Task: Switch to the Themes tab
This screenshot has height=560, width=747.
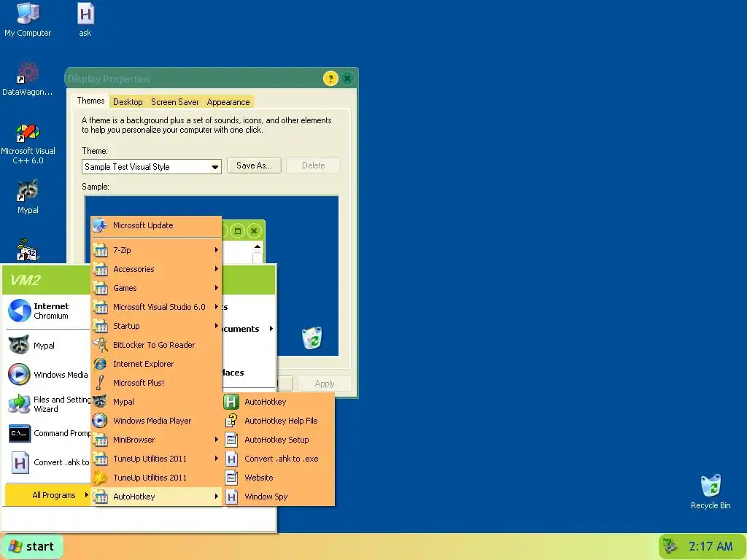Action: tap(90, 101)
